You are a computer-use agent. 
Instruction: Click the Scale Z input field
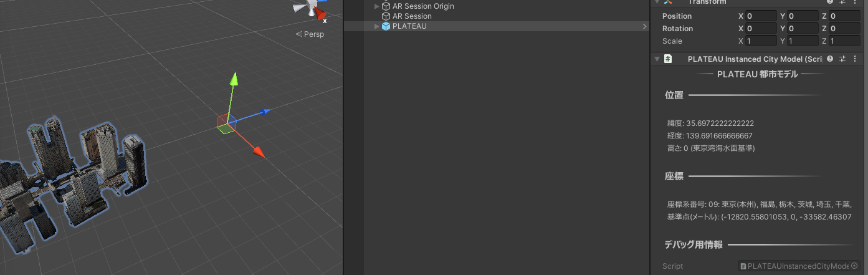coord(844,41)
